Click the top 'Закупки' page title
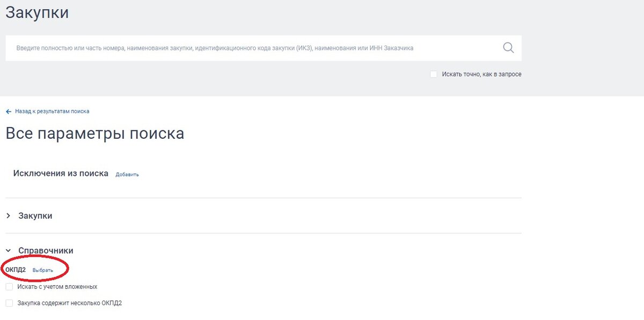The image size is (644, 320). (37, 12)
